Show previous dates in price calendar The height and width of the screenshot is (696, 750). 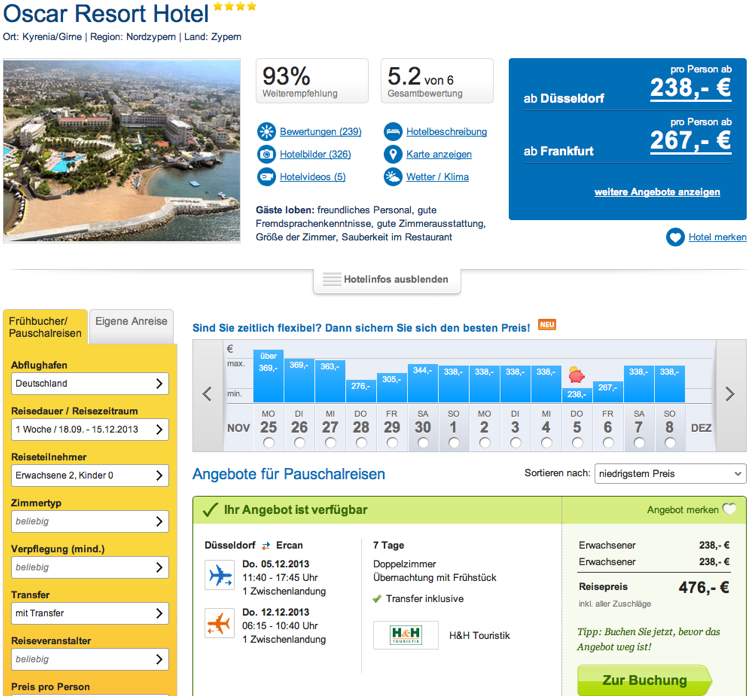207,394
